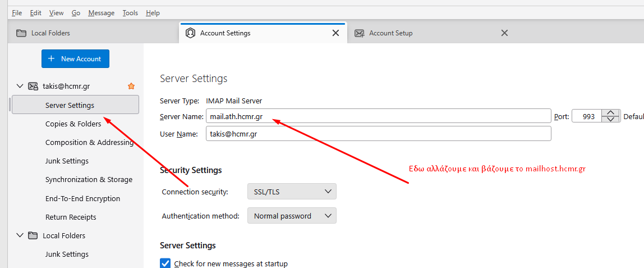Open the Message menu
Image resolution: width=644 pixels, height=268 pixels.
[x=102, y=13]
